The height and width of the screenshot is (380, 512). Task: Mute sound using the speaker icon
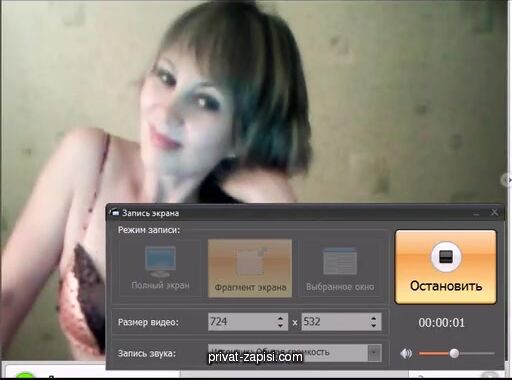coord(406,353)
